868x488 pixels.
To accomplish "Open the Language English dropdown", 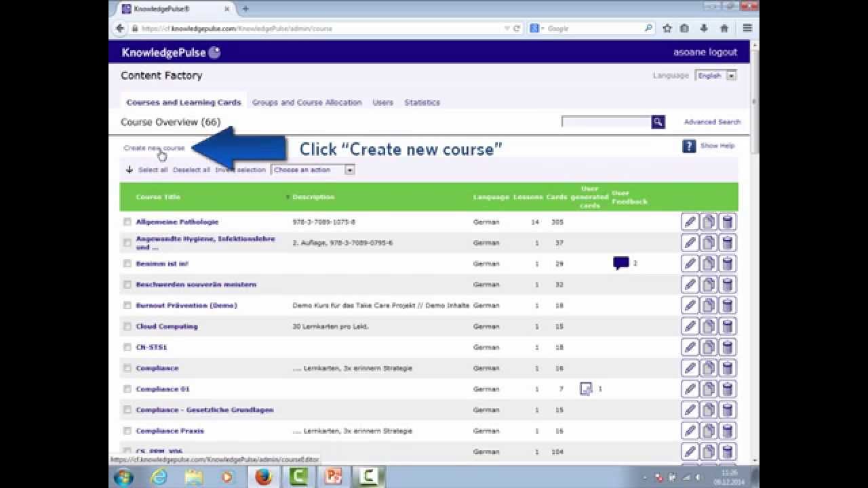I will (716, 76).
